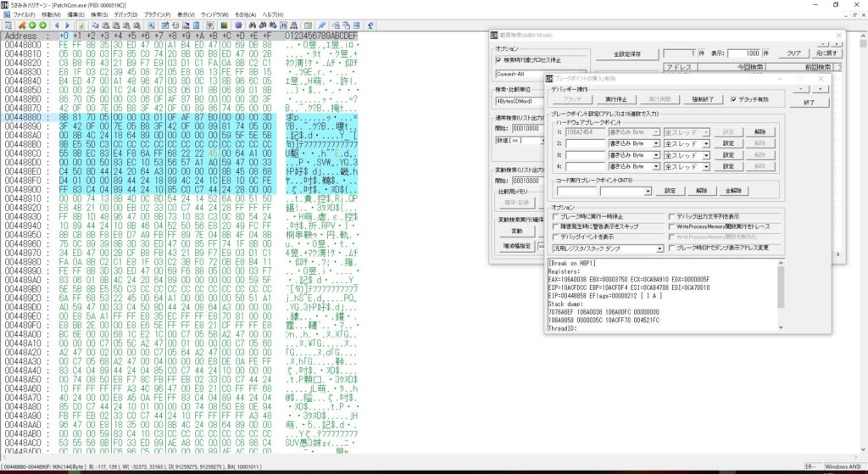
Task: Toggle the デタッチ有効 checkbox
Action: coord(733,99)
